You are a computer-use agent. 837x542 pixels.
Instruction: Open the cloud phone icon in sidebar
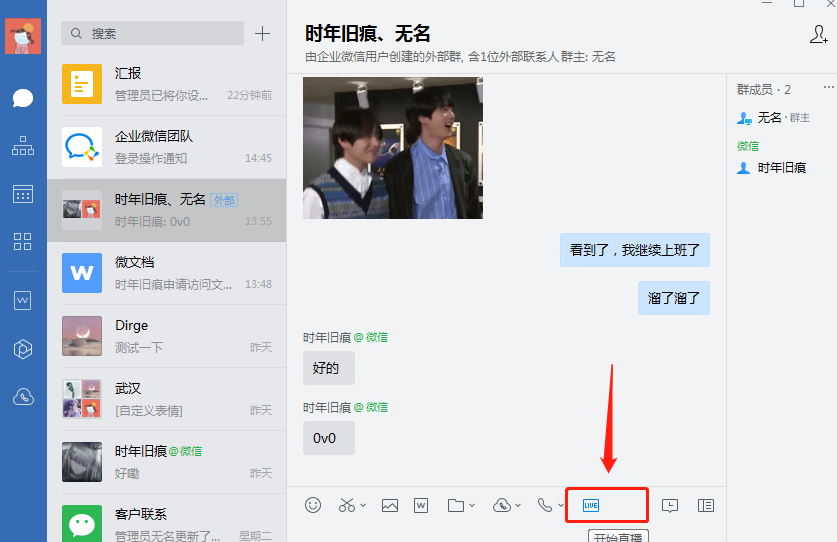[x=23, y=397]
